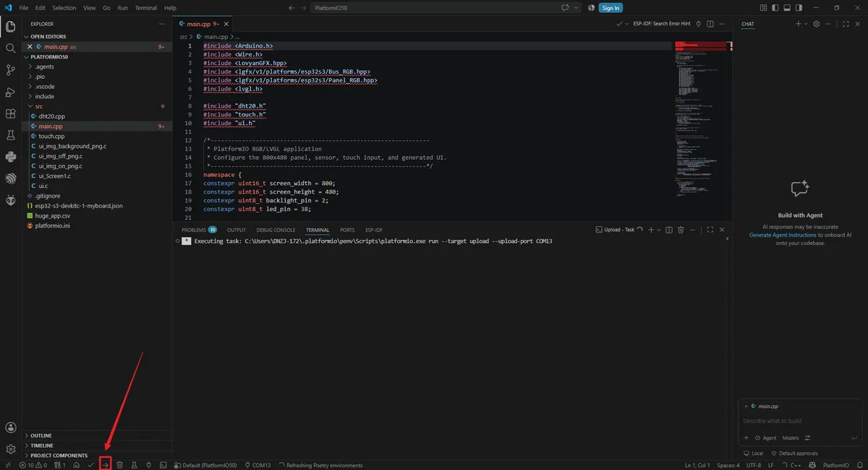Click COM13 port in status bar
Image resolution: width=868 pixels, height=470 pixels.
coord(258,465)
